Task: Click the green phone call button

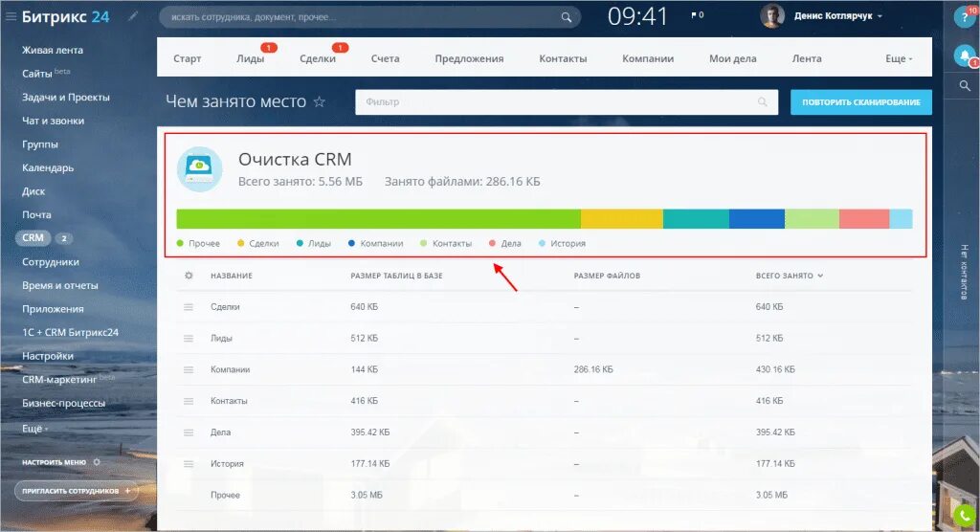Action: pyautogui.click(x=965, y=515)
